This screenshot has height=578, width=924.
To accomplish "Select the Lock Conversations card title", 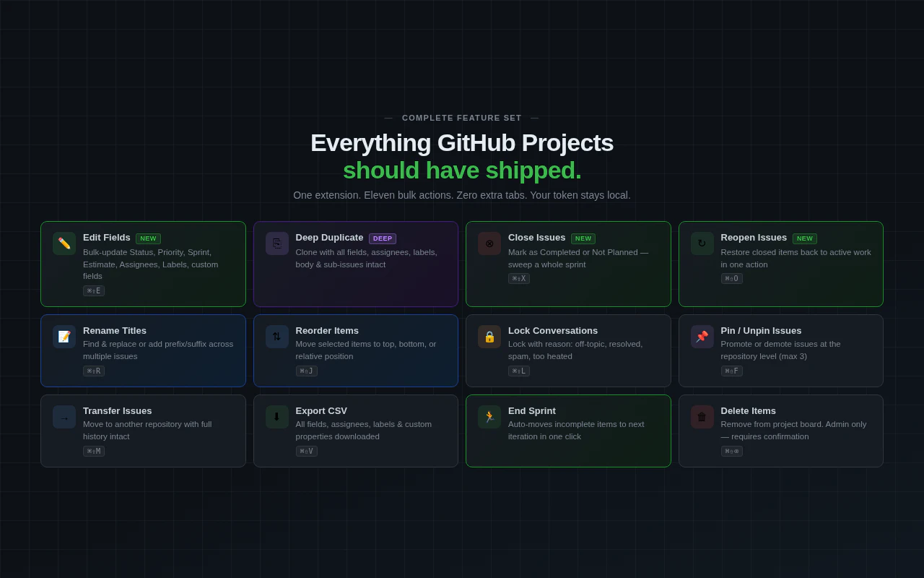I will pyautogui.click(x=553, y=331).
